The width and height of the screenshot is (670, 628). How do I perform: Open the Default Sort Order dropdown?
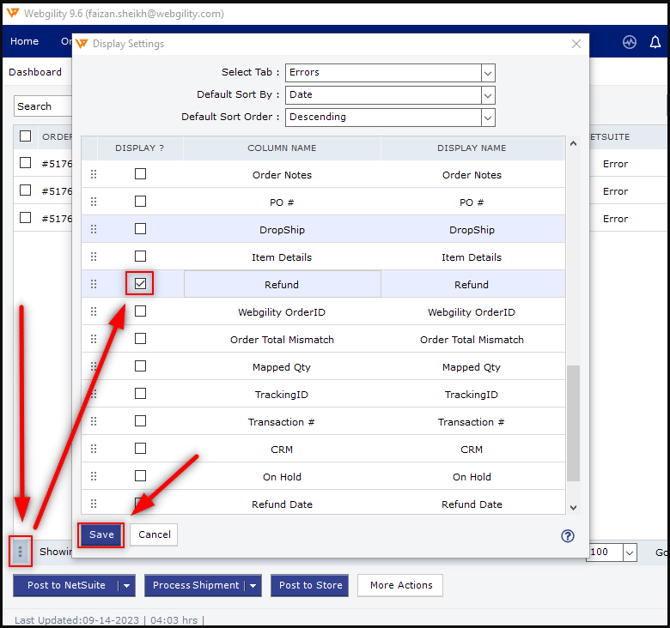[x=488, y=117]
